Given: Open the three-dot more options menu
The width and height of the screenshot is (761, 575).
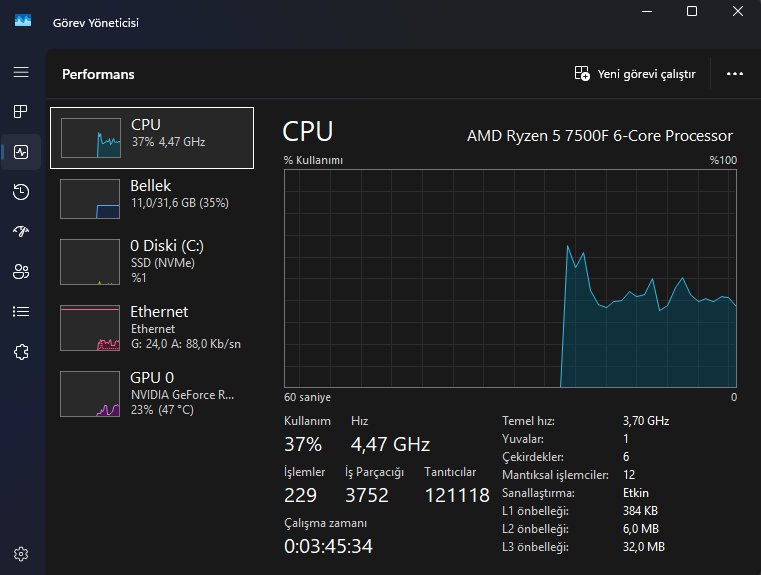Looking at the screenshot, I should tap(735, 74).
